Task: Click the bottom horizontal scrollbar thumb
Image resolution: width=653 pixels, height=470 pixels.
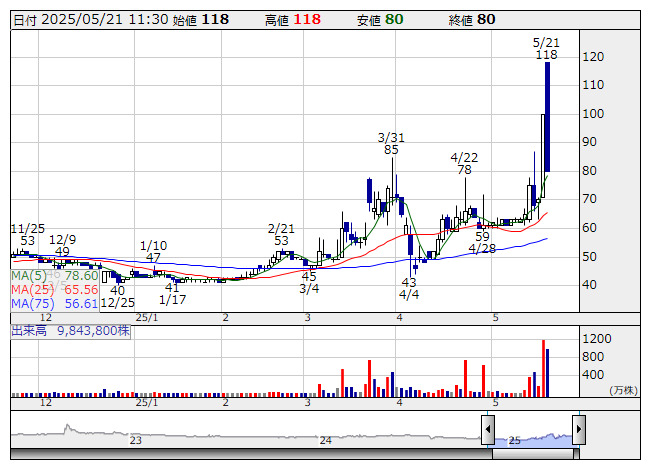Action: [x=535, y=454]
